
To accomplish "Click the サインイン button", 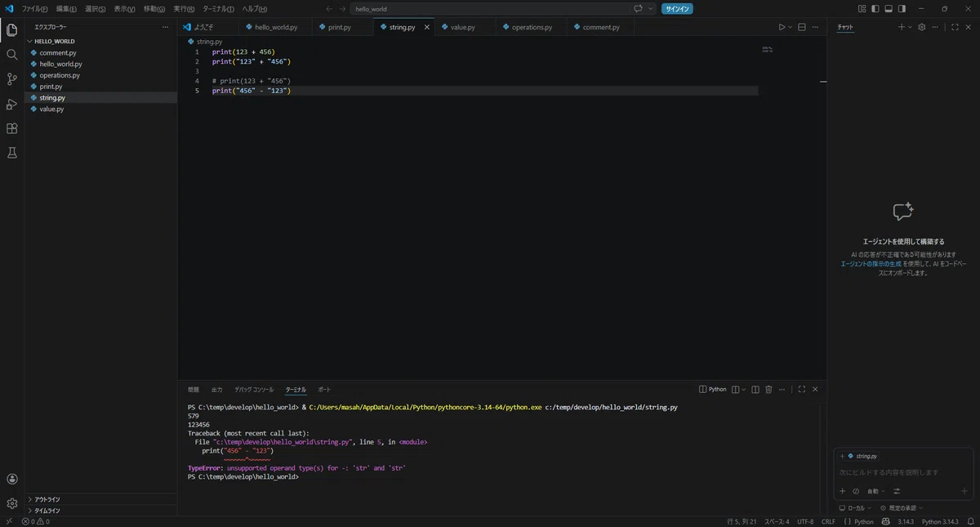I will (x=677, y=9).
